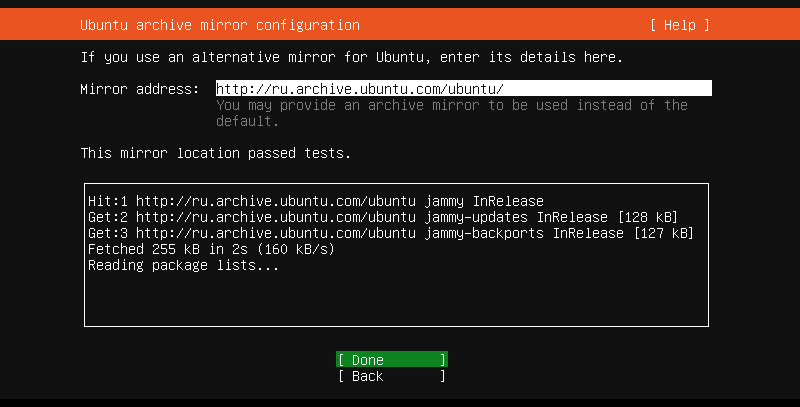Viewport: 800px width, 407px height.
Task: Click the 'Reading package lists...' line
Action: coord(183,265)
